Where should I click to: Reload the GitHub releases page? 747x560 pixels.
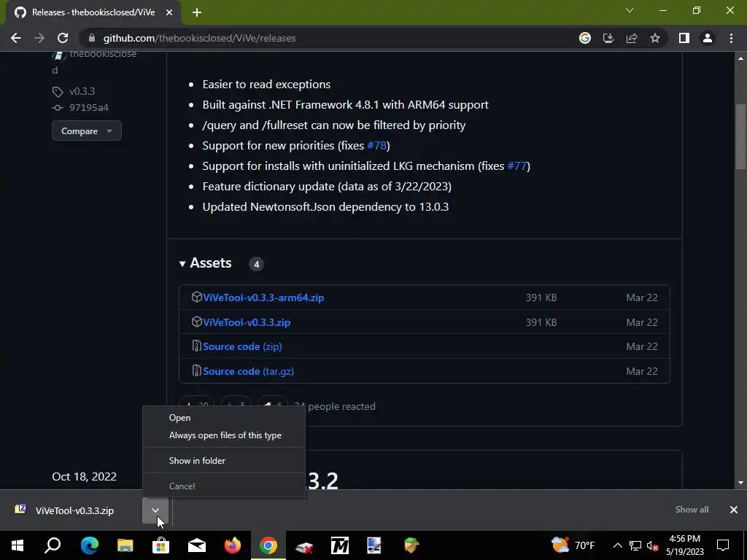pyautogui.click(x=63, y=38)
